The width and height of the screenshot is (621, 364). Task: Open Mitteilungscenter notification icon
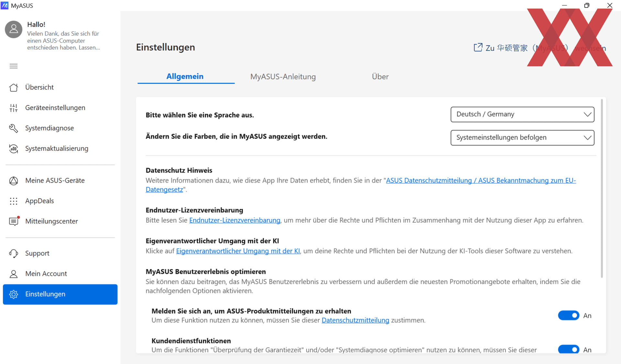(14, 221)
